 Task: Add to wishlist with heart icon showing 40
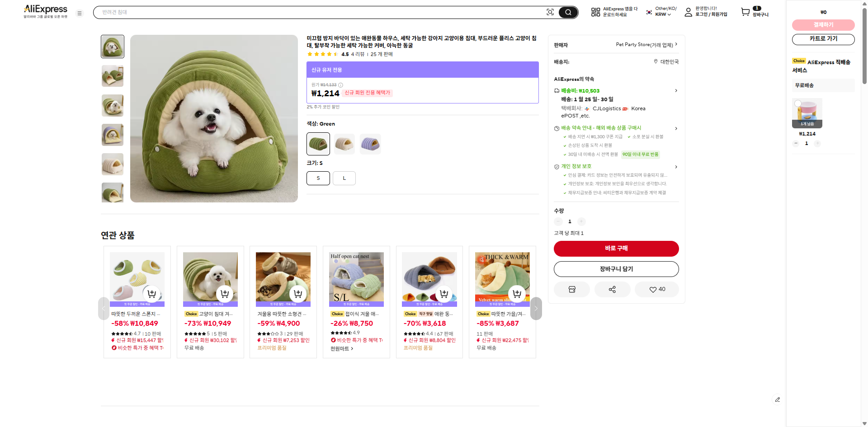click(657, 290)
